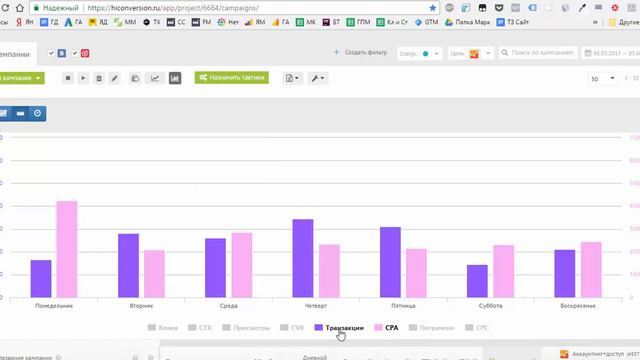Open the green campaign dropdown button

click(22, 78)
